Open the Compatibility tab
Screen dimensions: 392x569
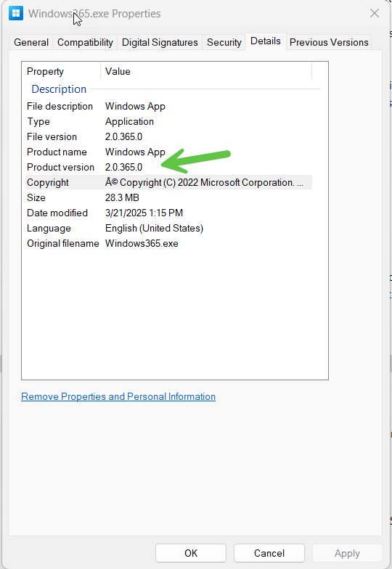click(86, 42)
